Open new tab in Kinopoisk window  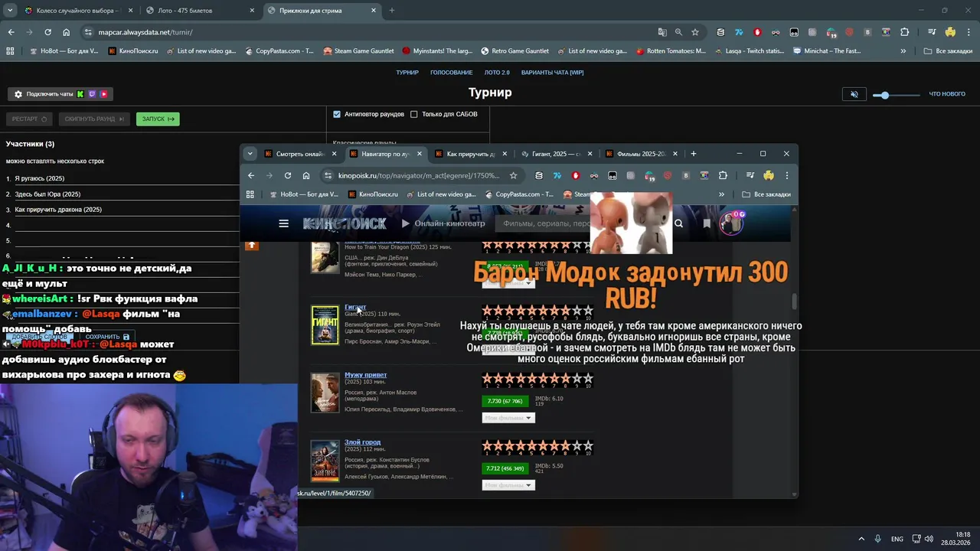[694, 154]
